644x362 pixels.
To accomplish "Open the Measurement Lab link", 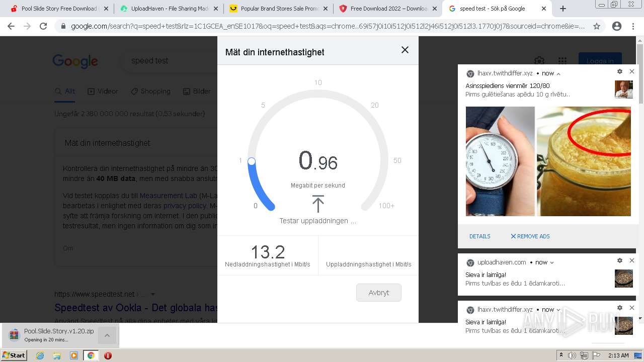I will tap(169, 196).
